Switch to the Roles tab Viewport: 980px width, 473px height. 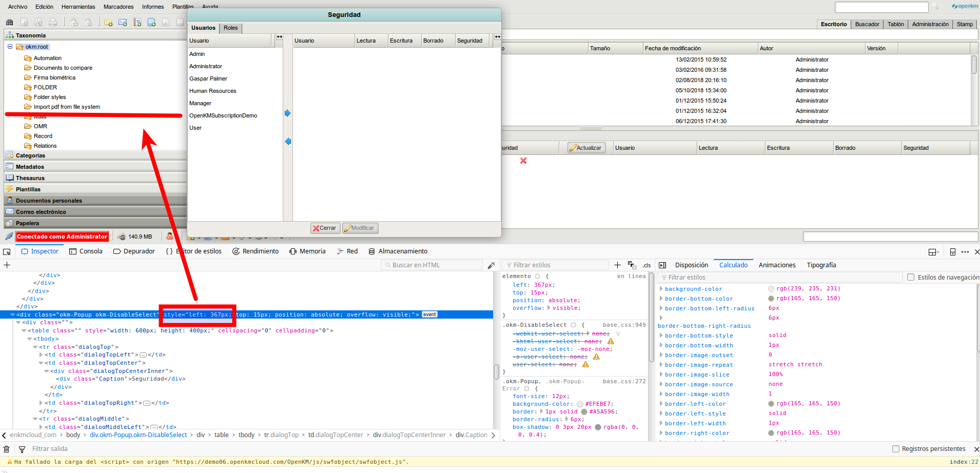click(x=230, y=28)
